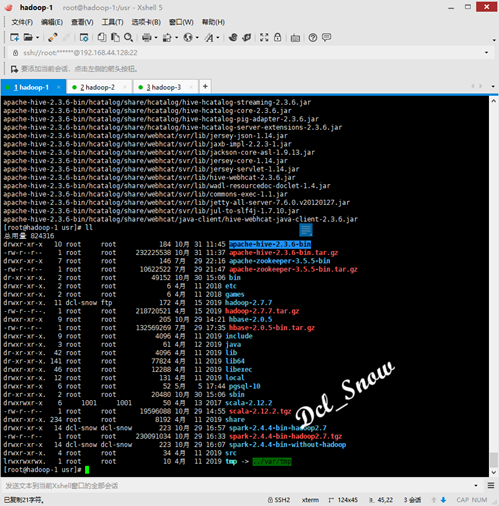
Task: Click the compose bar input field
Action: coord(237,486)
